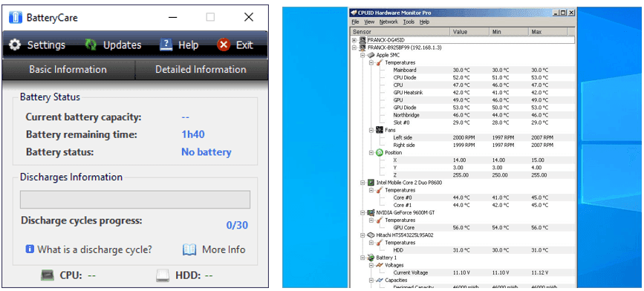Open BatteryCare Settings gear icon
This screenshot has height=291, width=644.
point(14,45)
